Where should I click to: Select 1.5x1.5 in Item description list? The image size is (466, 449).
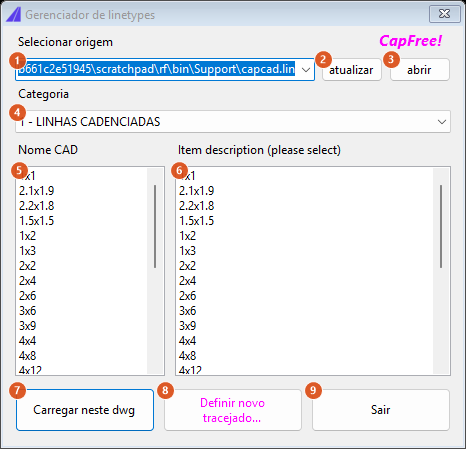304,221
